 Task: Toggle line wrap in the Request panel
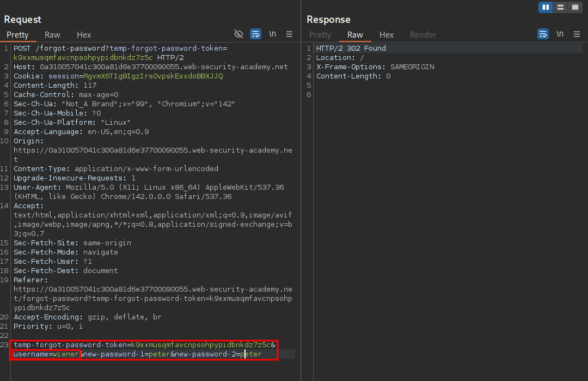[255, 34]
